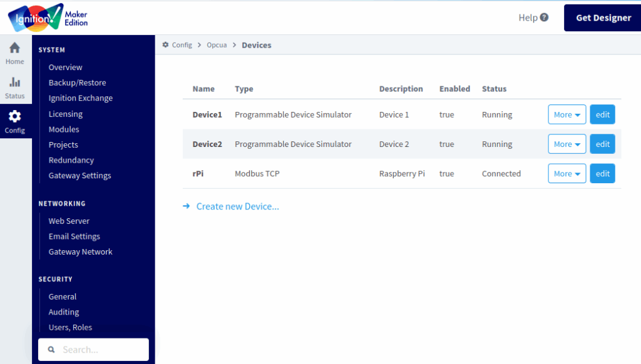641x364 pixels.
Task: Expand the More dropdown for Device1
Action: coord(567,114)
